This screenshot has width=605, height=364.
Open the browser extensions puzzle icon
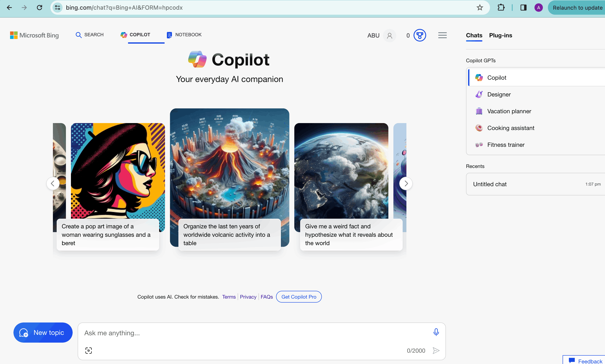(501, 8)
